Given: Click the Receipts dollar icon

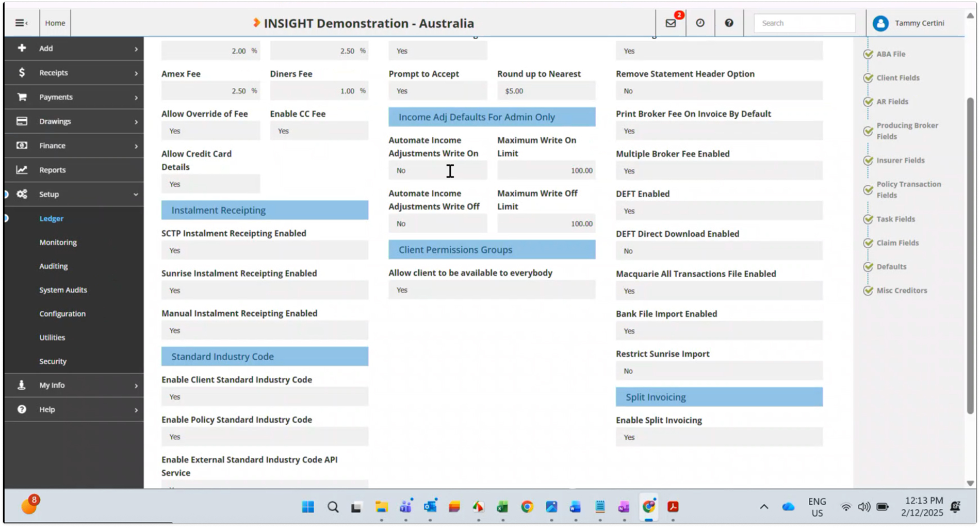Looking at the screenshot, I should [x=22, y=72].
